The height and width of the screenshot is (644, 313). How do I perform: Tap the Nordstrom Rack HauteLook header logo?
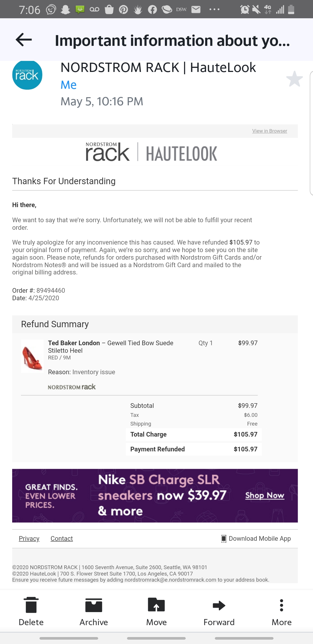(151, 153)
